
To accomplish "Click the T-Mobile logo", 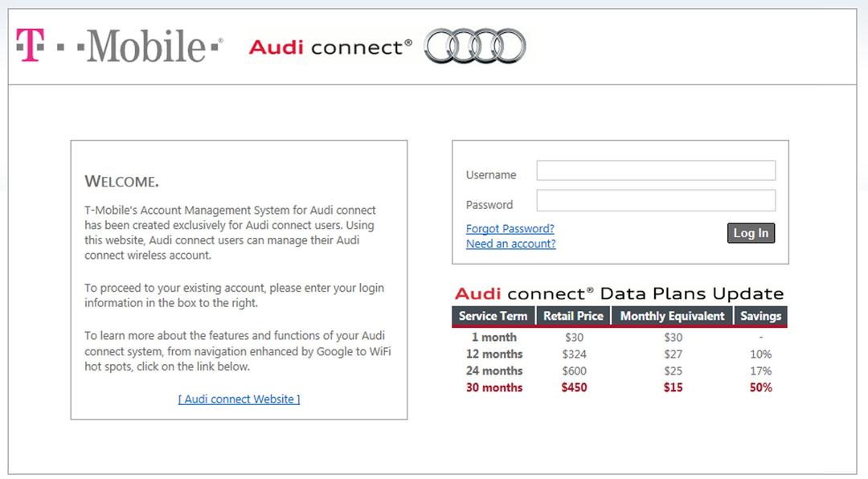I will click(119, 45).
